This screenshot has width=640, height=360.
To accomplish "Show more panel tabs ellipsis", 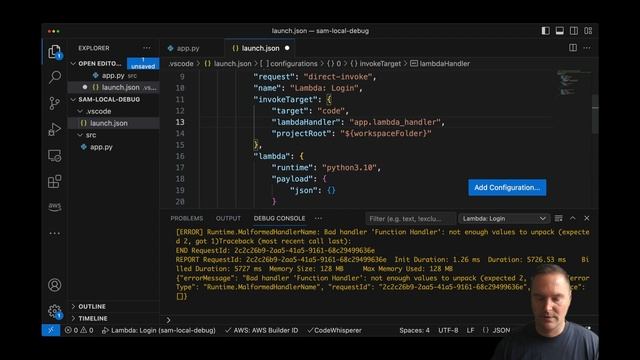I will [318, 218].
